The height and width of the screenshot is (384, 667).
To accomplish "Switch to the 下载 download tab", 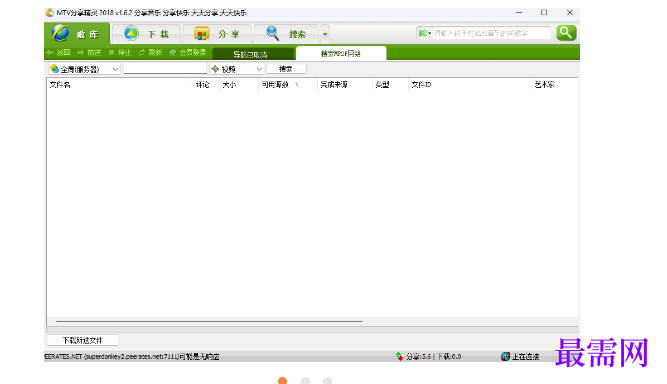I will click(147, 34).
